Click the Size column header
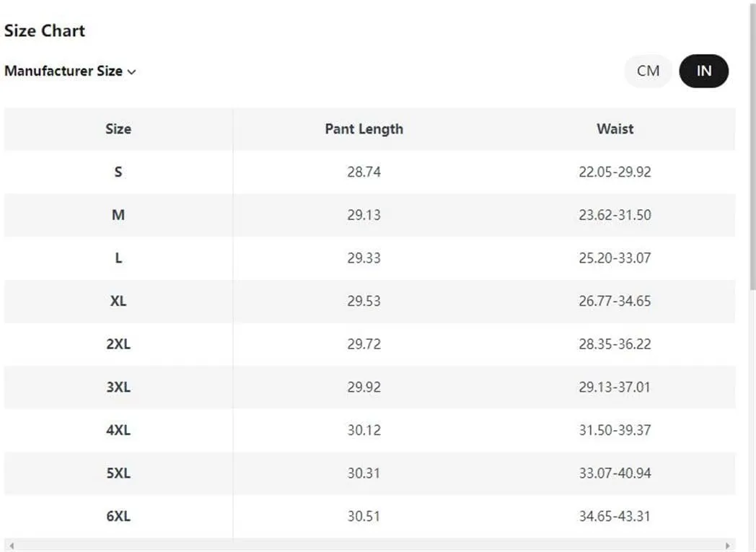 point(118,129)
